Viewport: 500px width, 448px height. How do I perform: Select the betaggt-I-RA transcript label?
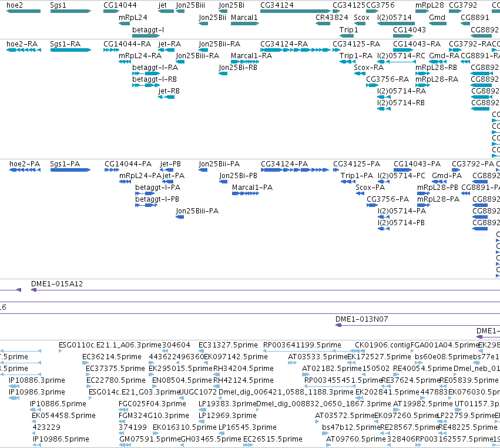pos(155,68)
